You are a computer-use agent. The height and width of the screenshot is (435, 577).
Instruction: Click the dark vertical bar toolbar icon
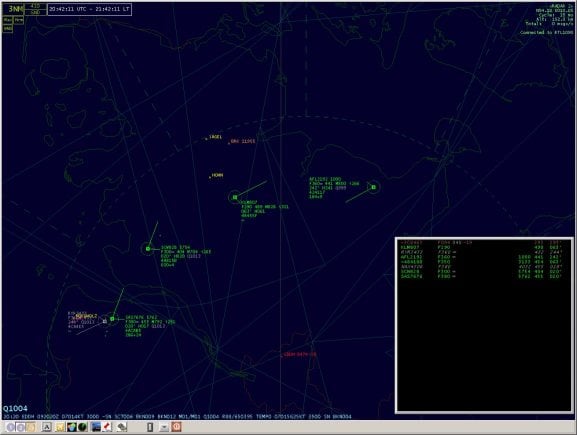coord(150,427)
